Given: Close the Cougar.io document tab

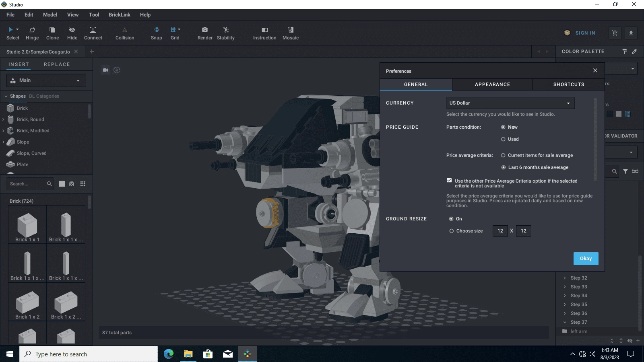Looking at the screenshot, I should pyautogui.click(x=76, y=51).
